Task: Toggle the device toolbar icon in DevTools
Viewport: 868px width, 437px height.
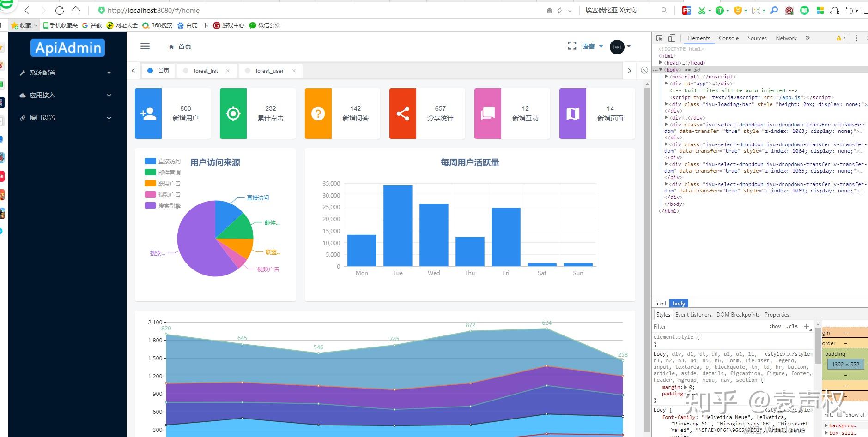Action: 672,38
